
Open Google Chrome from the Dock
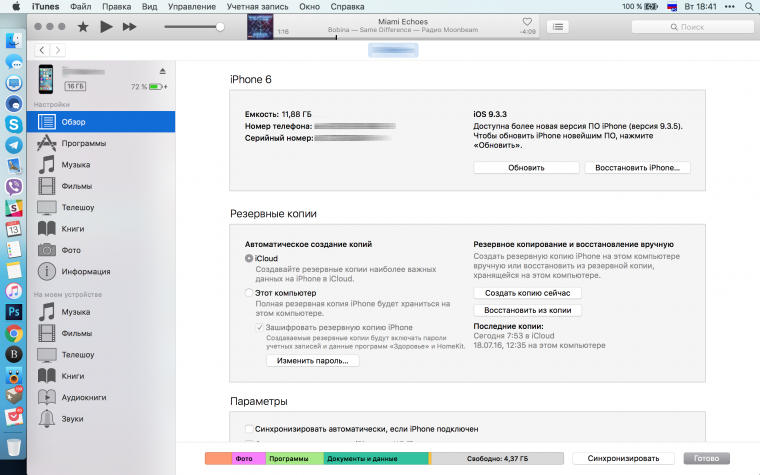(x=14, y=333)
